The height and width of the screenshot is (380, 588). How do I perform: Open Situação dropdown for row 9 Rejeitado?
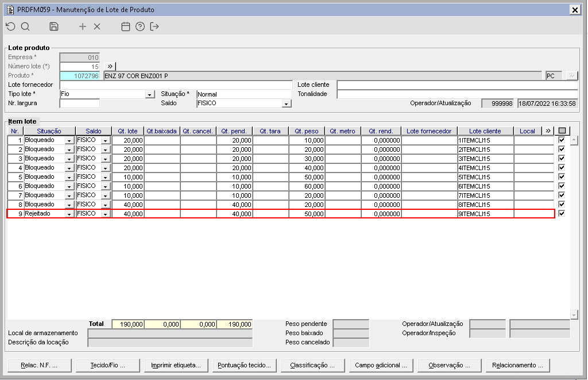tap(69, 214)
